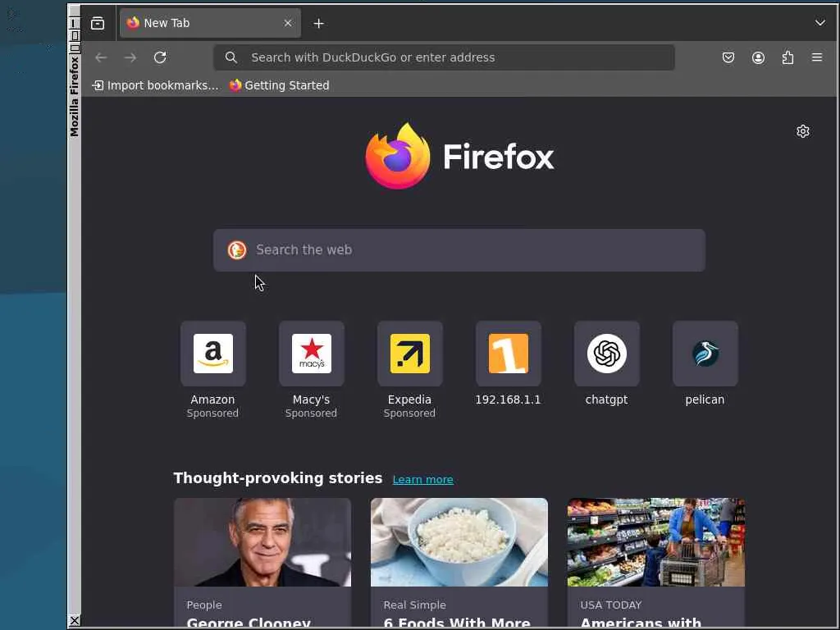Click the X button at window's bottom-left edge

pos(75,620)
